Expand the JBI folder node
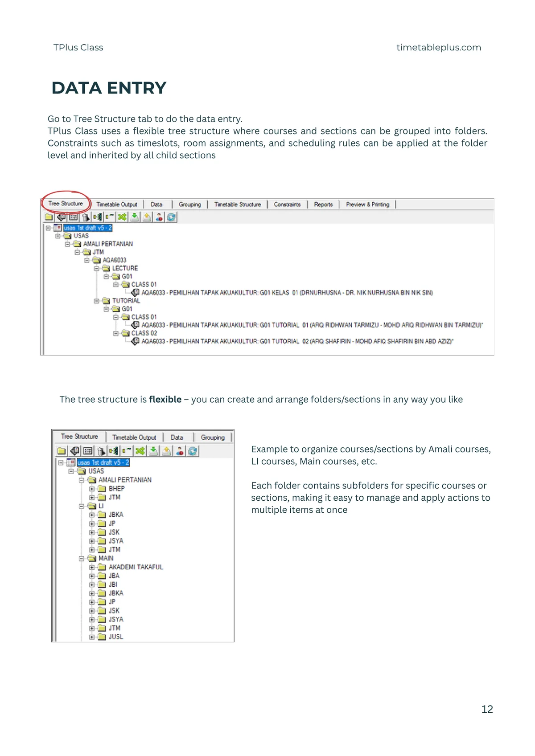Viewport: 535px width, 756px height. [92, 584]
